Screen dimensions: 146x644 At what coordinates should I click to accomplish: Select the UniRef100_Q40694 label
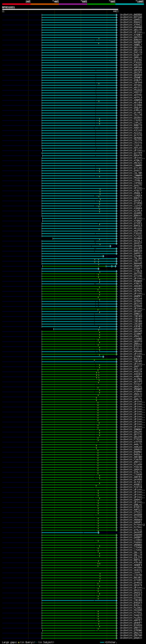coord(131,246)
